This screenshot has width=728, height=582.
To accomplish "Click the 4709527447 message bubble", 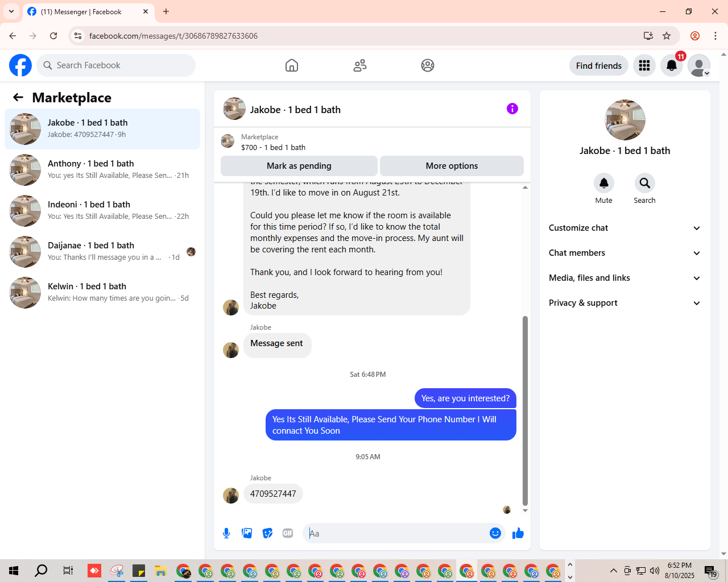I will pyautogui.click(x=273, y=494).
